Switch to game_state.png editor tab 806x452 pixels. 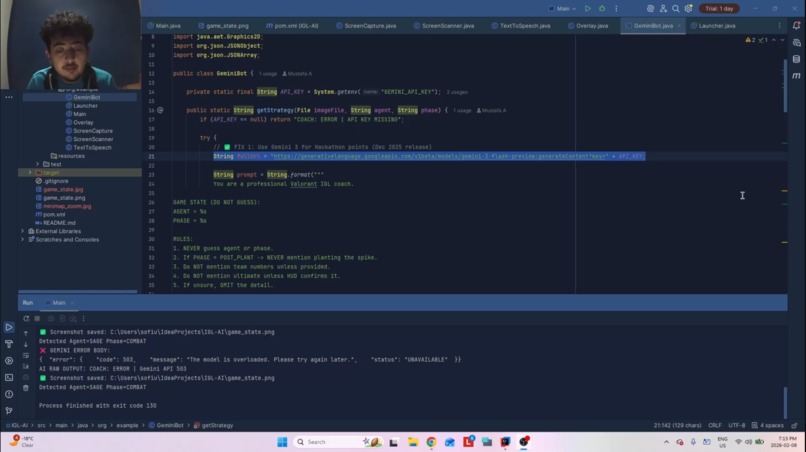pos(224,25)
